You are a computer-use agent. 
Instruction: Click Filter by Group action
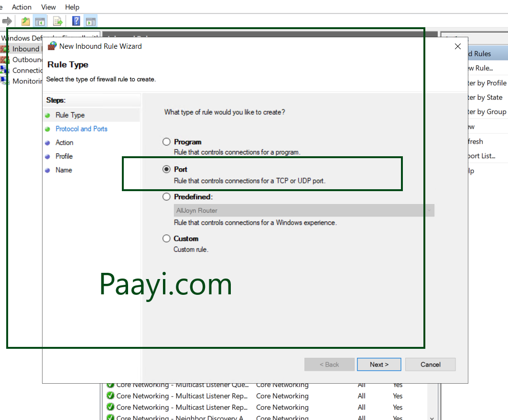click(487, 112)
